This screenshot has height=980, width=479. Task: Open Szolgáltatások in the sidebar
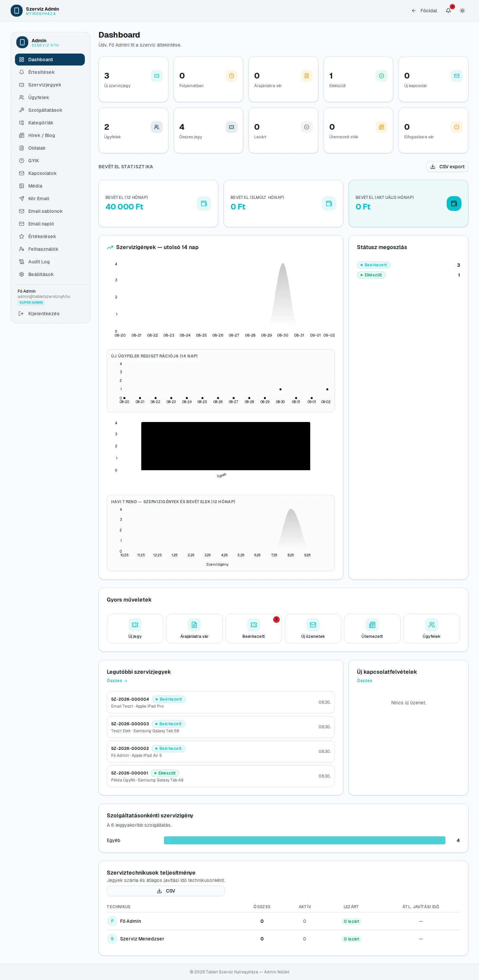50,110
